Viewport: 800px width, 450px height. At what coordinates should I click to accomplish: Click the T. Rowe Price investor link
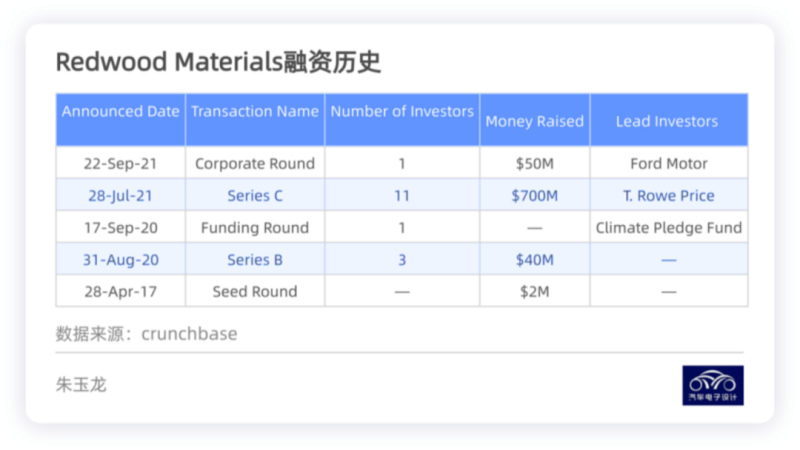pyautogui.click(x=668, y=196)
